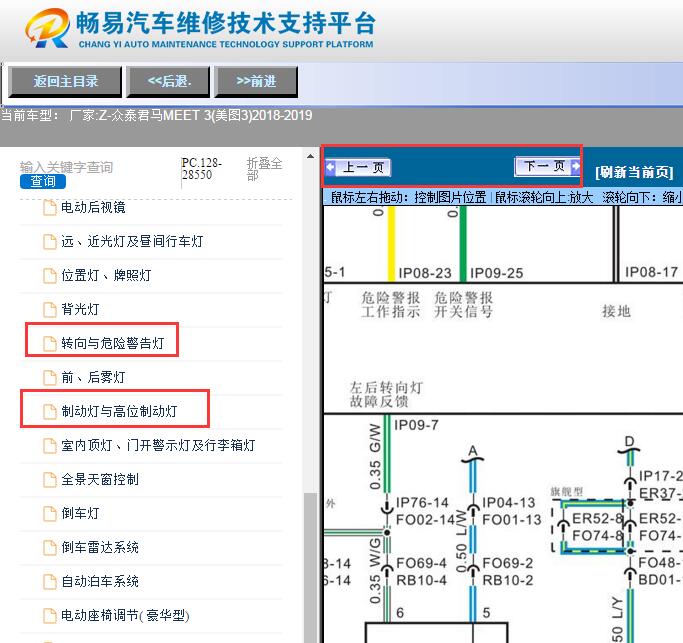Click connector label IP76-14 in diagram
The width and height of the screenshot is (683, 643).
(x=422, y=503)
